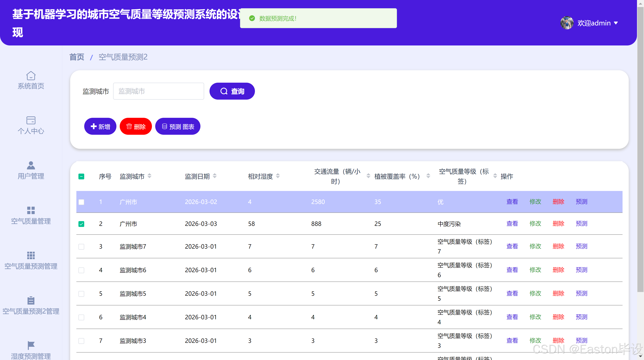Click 预测 link for row 1 广州市
644x360 pixels.
point(581,201)
